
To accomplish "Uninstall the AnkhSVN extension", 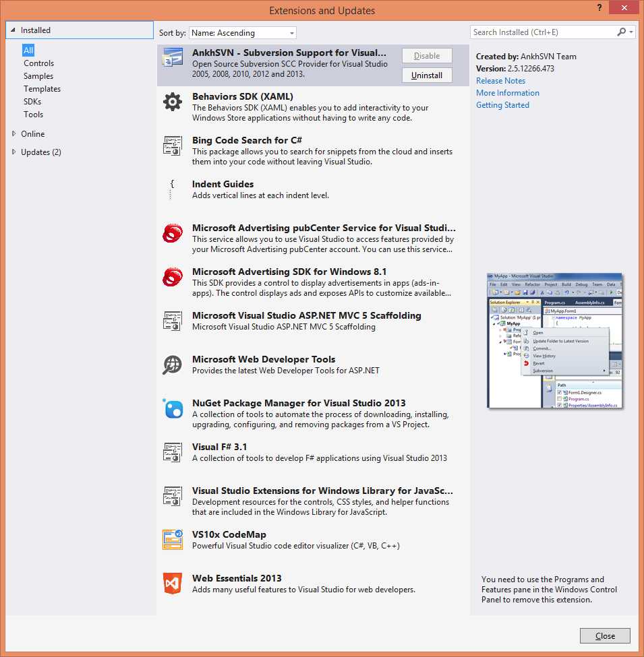I will pyautogui.click(x=427, y=75).
